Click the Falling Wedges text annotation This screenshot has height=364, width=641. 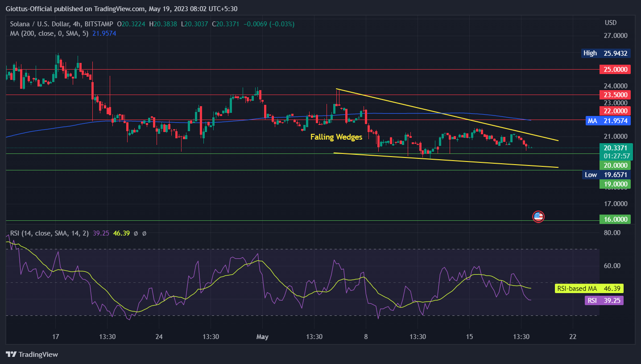336,137
